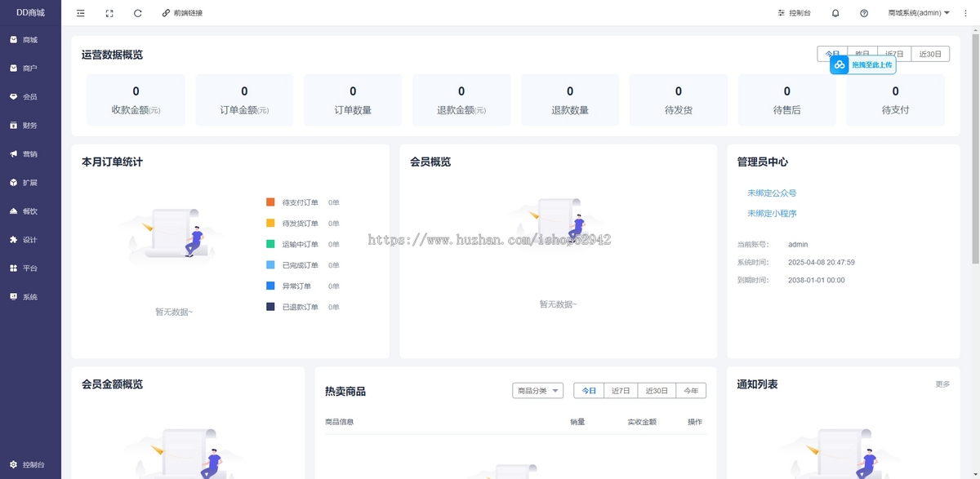The height and width of the screenshot is (479, 980).
Task: Open the 商城系统(admin) account dropdown
Action: (919, 13)
